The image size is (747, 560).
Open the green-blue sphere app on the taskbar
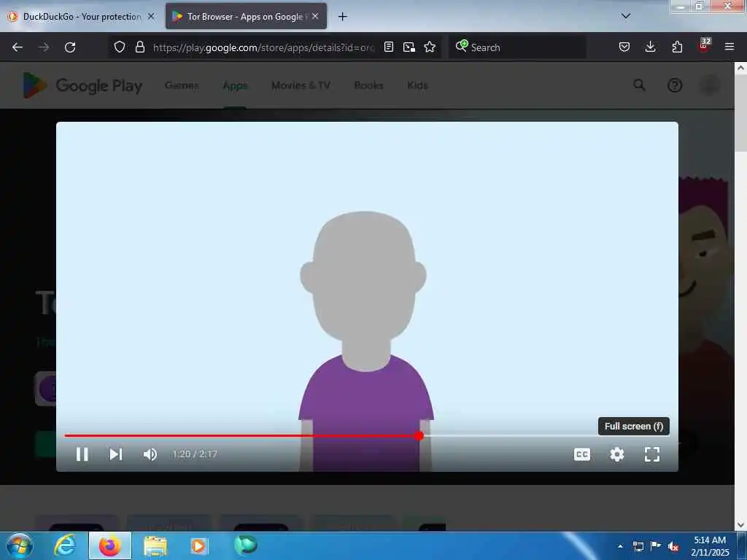(245, 545)
